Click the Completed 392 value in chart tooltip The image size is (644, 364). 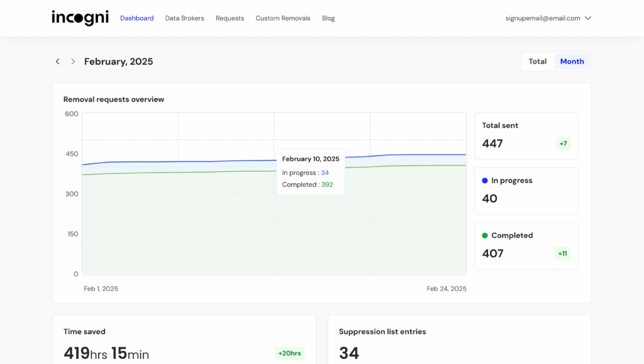[327, 185]
